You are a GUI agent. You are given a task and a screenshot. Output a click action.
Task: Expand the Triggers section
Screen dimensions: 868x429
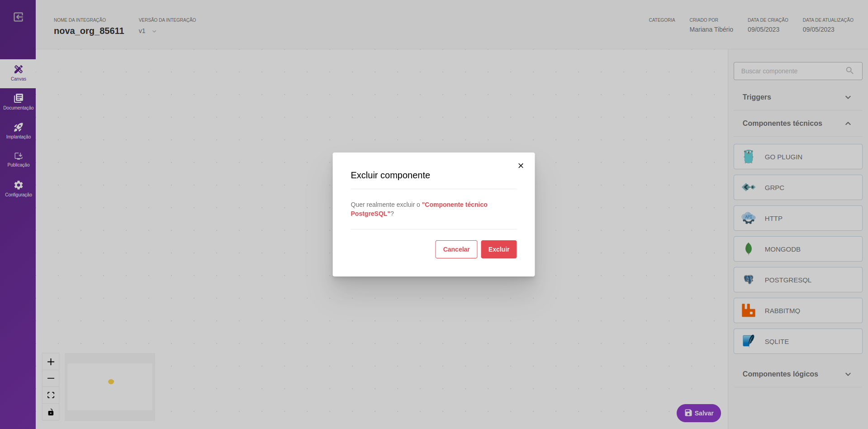pyautogui.click(x=797, y=97)
